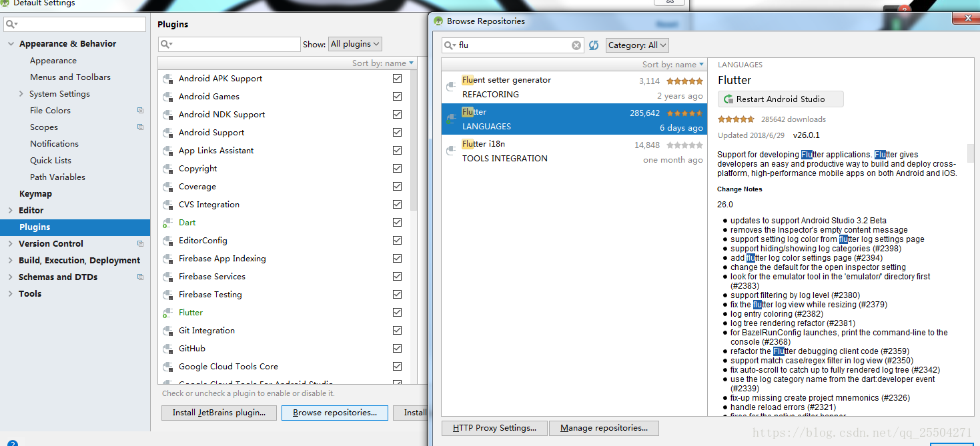Select the Flutter i18n result row
This screenshot has height=446, width=980.
pos(574,151)
